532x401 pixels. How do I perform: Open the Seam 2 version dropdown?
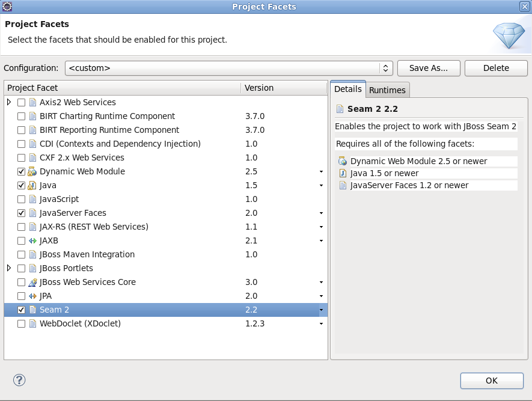pyautogui.click(x=321, y=310)
